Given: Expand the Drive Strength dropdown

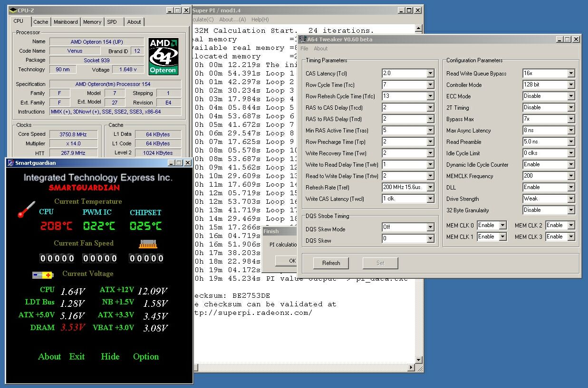Looking at the screenshot, I should point(571,199).
